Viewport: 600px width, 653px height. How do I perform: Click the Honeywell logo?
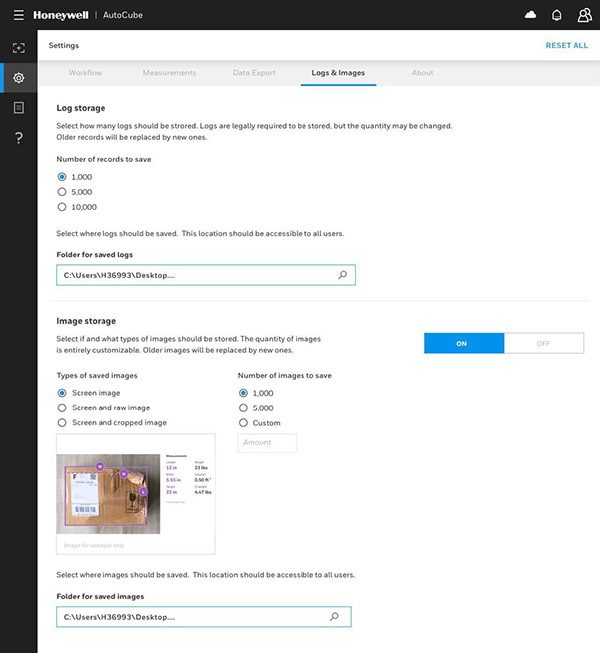[x=61, y=15]
